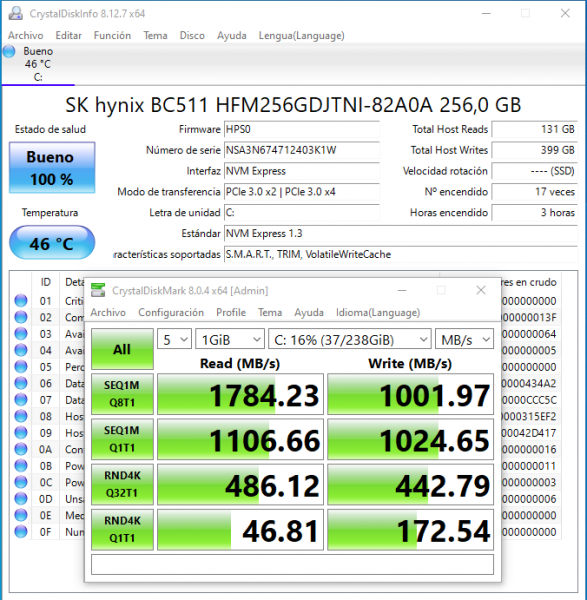587x600 pixels.
Task: Click power-on hours value 3 horas
Action: (x=534, y=212)
